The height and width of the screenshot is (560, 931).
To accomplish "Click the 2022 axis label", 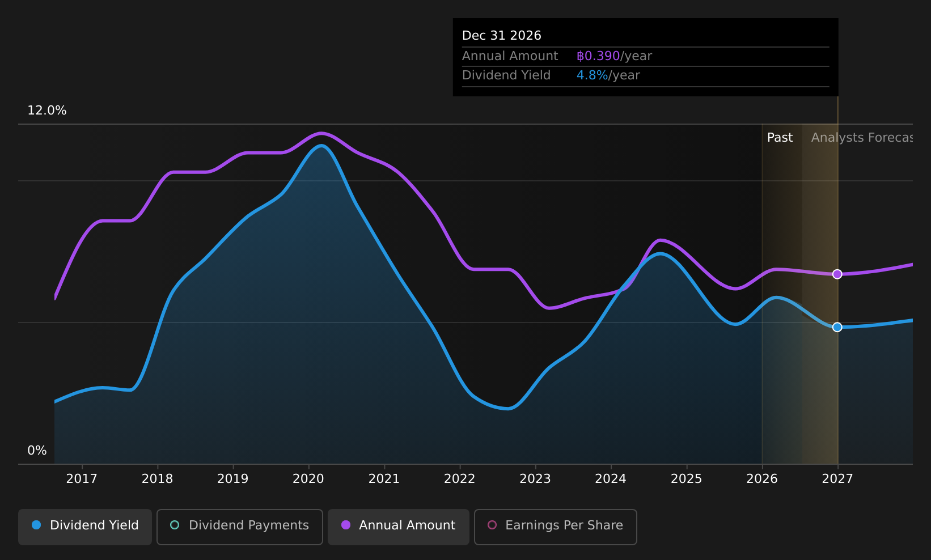I will tap(460, 479).
